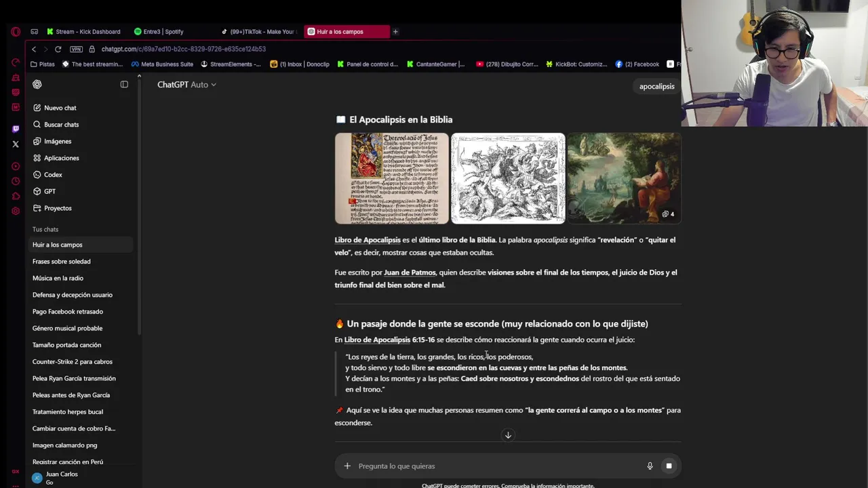
Task: Open chat 'Tamaño portada canción'
Action: pyautogui.click(x=81, y=345)
